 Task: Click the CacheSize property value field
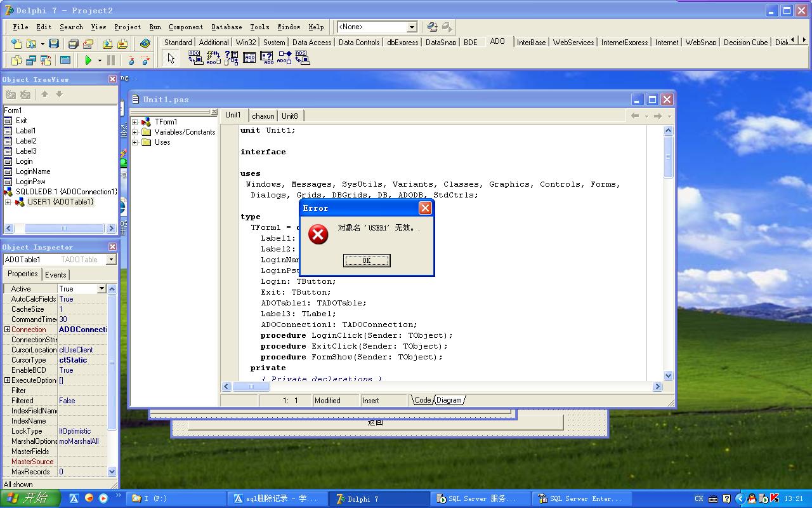pyautogui.click(x=82, y=309)
